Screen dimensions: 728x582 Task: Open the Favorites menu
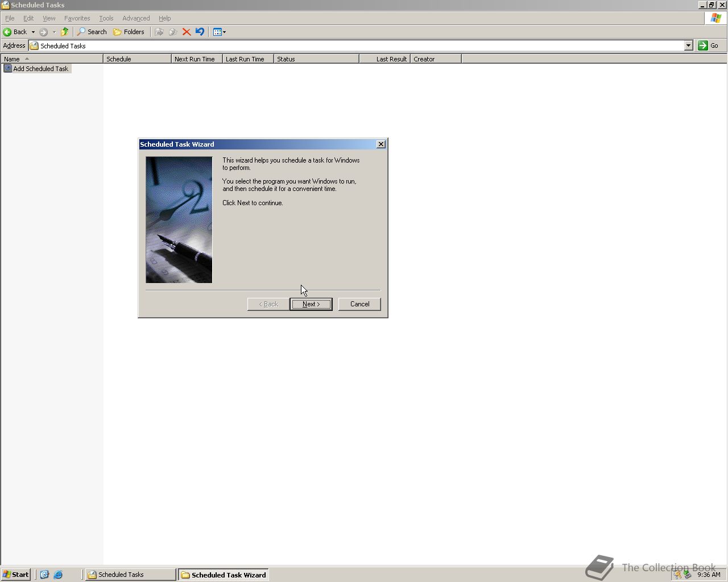pos(77,18)
